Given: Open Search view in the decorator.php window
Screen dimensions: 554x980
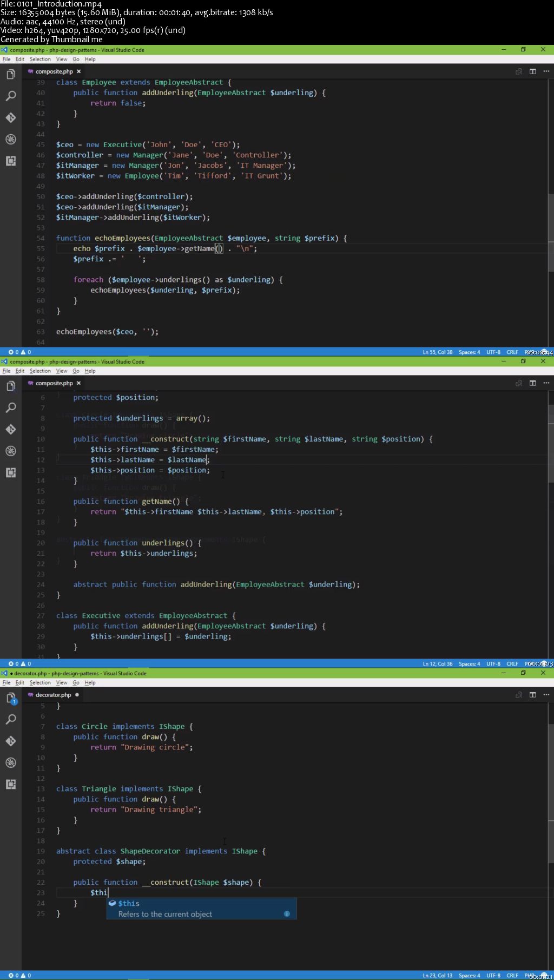Looking at the screenshot, I should [x=10, y=720].
